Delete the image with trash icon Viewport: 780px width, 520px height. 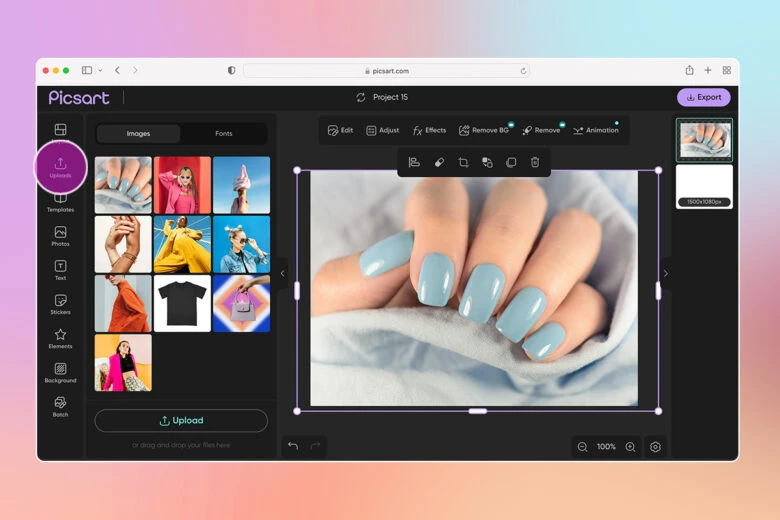[535, 162]
